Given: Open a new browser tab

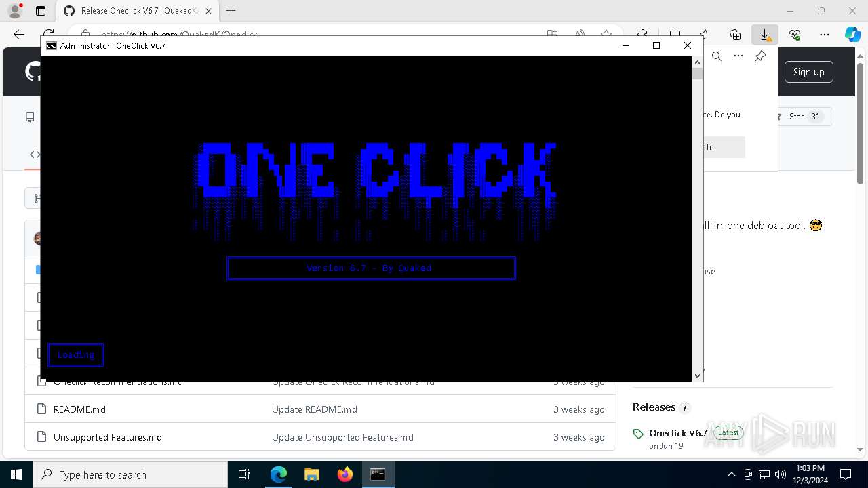Looking at the screenshot, I should click(x=231, y=11).
